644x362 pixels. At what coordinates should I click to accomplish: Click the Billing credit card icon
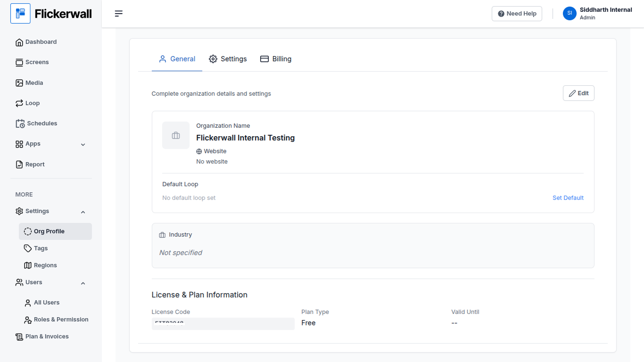[264, 59]
